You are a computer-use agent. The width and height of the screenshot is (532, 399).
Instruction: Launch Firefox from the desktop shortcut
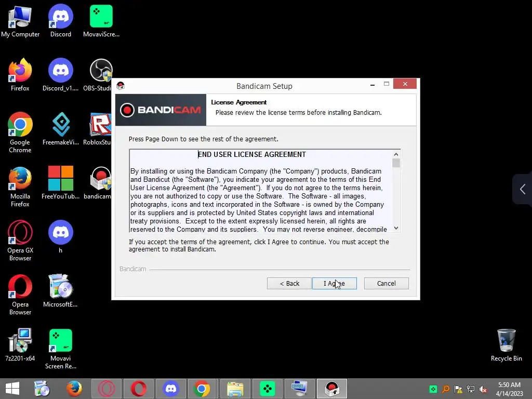click(x=20, y=75)
